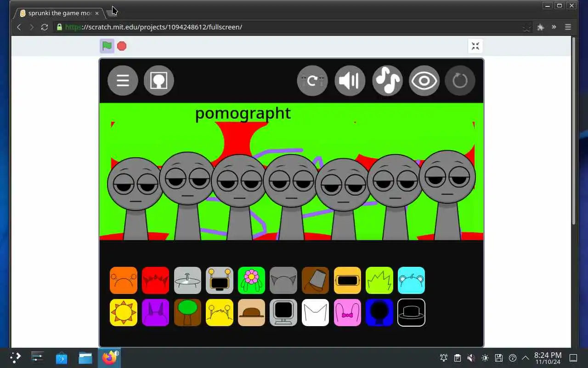
Task: Select the cyan bear ears icon
Action: pos(411,280)
